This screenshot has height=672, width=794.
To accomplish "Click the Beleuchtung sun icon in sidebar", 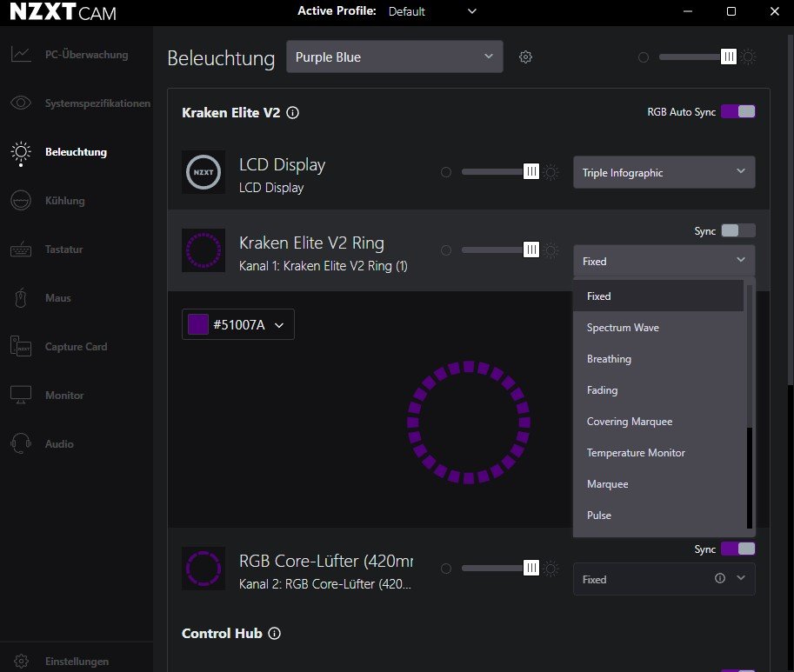I will click(x=21, y=153).
